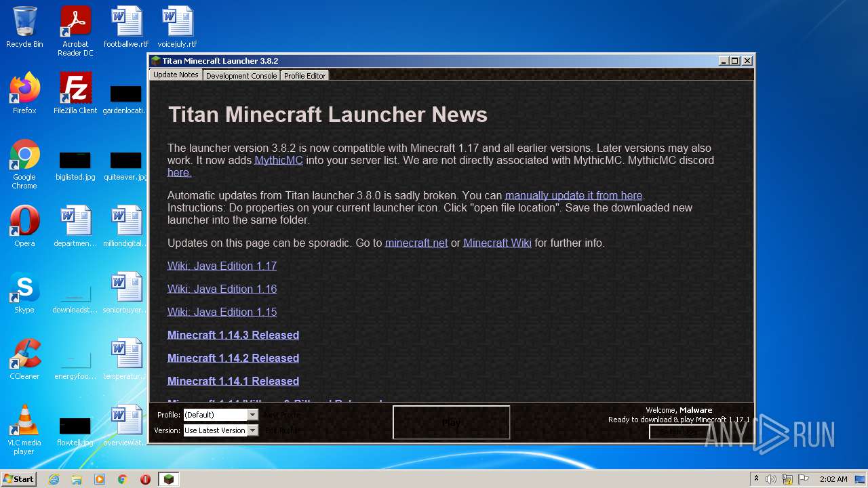Open the Opera desktop shortcut
Viewport: 868px width, 488px height.
pos(24,226)
